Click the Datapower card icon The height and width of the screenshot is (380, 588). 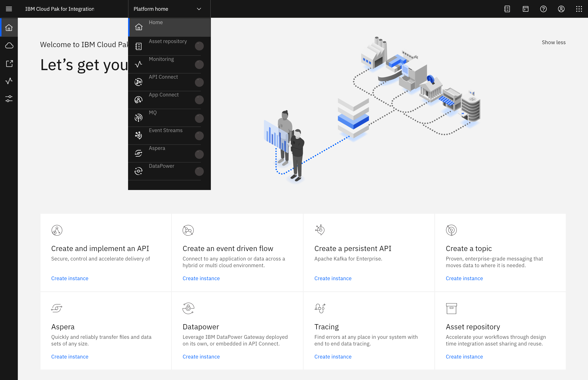coord(188,308)
